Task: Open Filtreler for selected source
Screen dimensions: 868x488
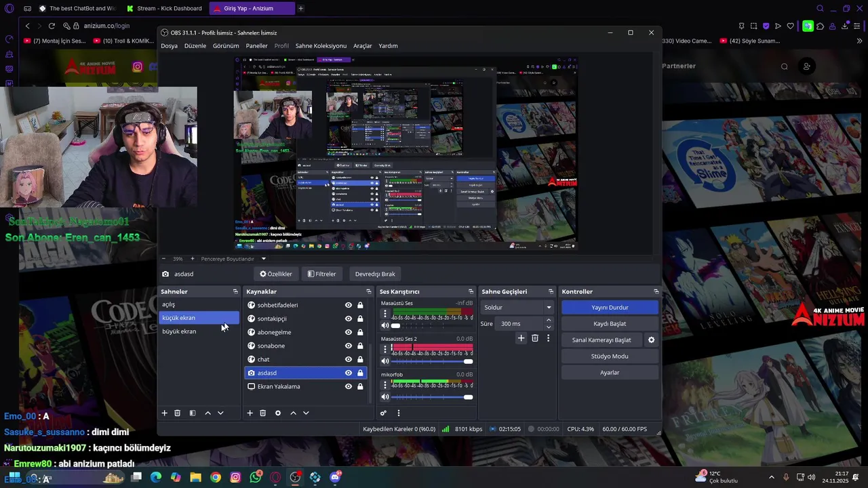Action: 321,274
